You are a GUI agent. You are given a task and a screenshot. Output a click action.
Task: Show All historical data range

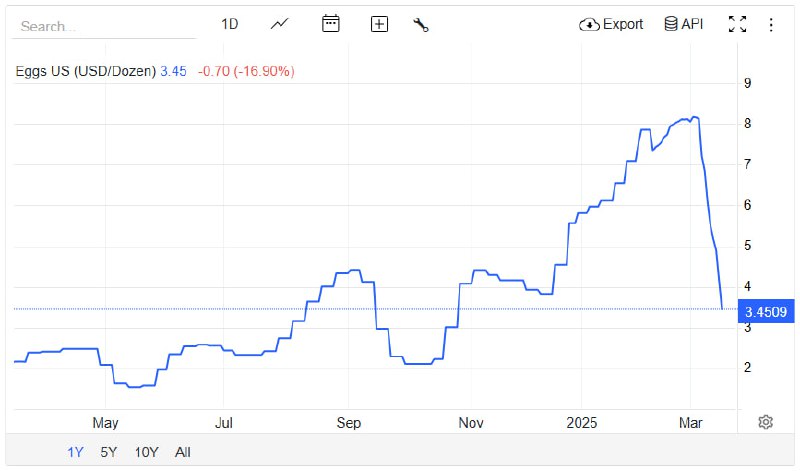[183, 452]
